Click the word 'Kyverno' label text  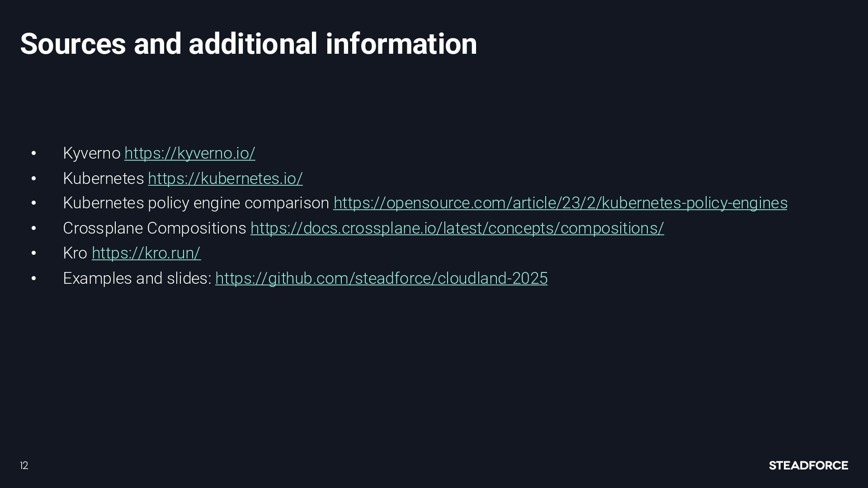point(92,153)
